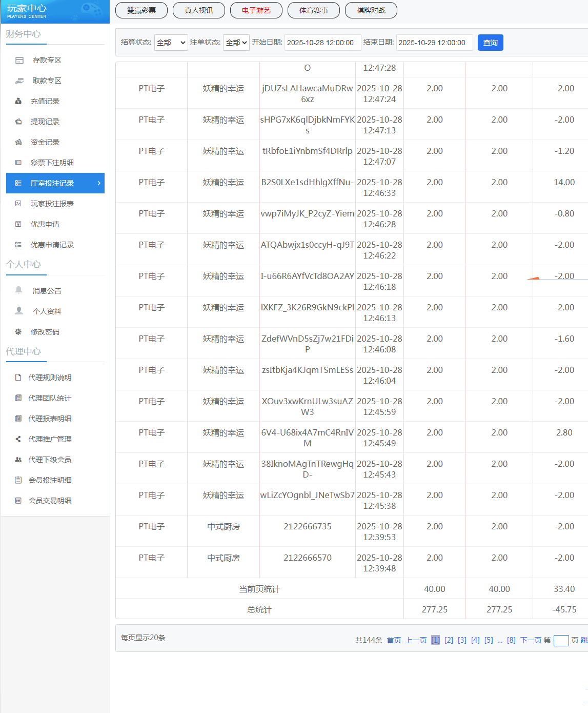588x713 pixels.
Task: Open the 棋牌对战 tab
Action: [371, 10]
